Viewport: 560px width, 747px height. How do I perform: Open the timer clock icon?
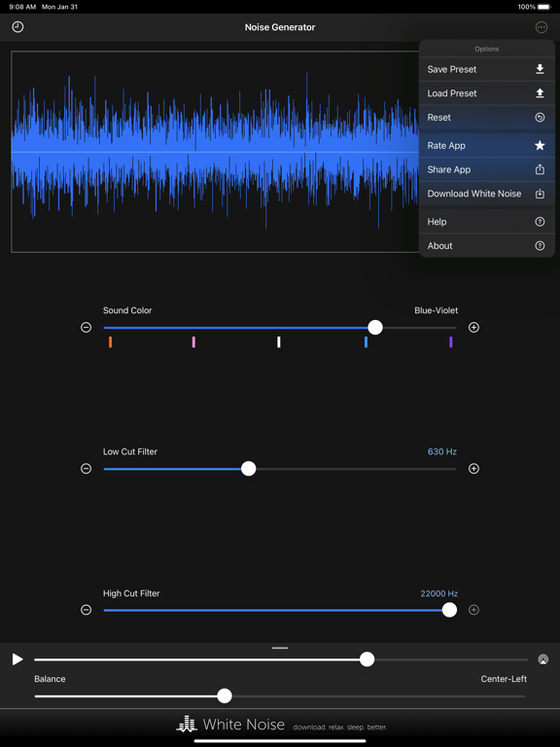pos(17,27)
